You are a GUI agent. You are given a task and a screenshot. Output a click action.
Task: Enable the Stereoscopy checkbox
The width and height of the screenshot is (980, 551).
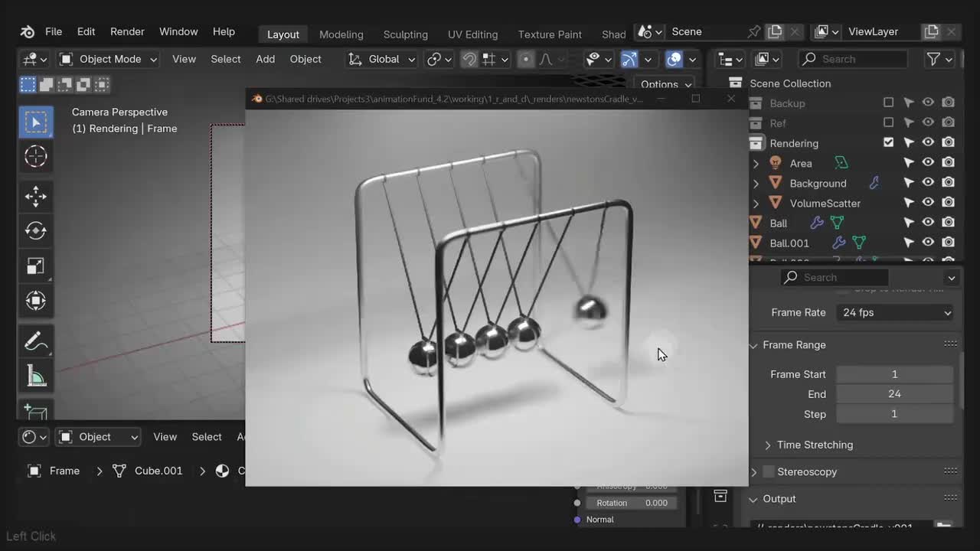click(x=769, y=471)
